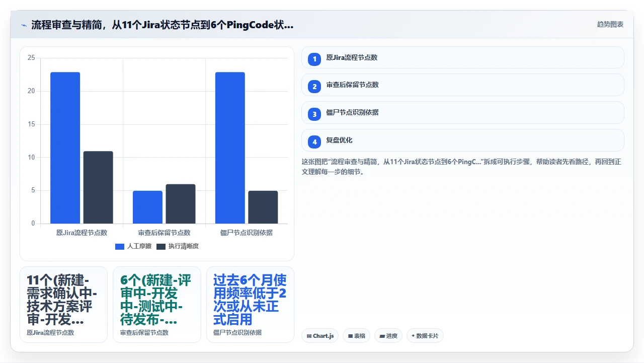Open the 复盘优化 step row
This screenshot has width=644, height=363.
[463, 140]
